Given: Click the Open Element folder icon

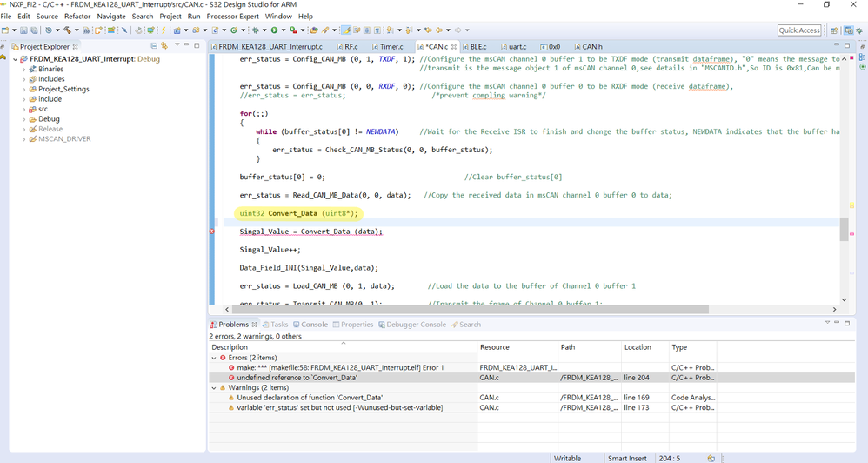Looking at the screenshot, I should pos(314,30).
